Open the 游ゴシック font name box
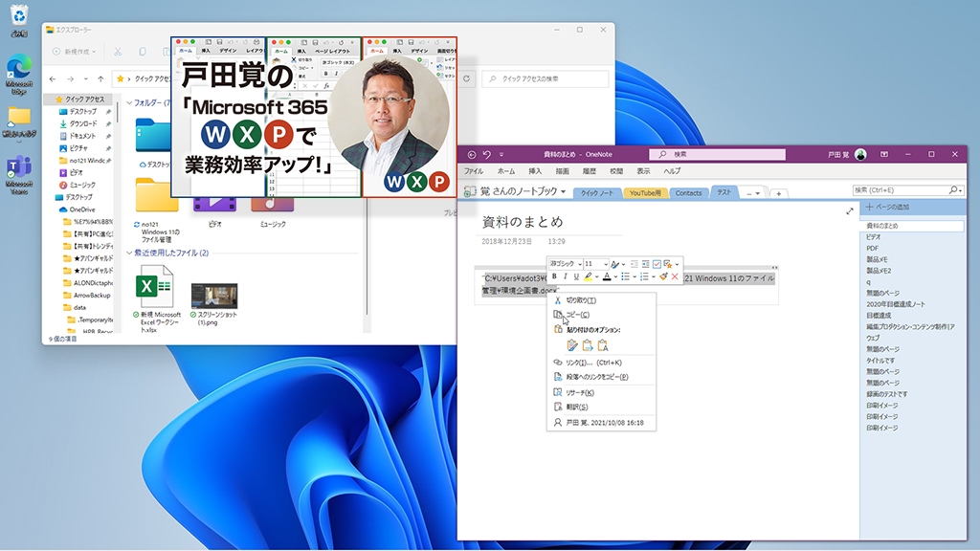Viewport: 980px width, 551px height. 567,264
